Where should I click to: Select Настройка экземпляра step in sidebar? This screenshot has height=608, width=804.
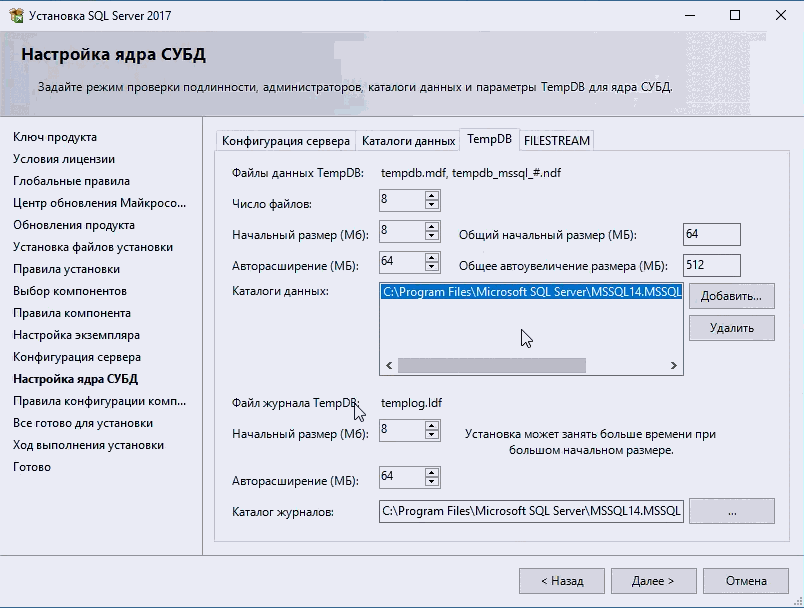tap(76, 335)
